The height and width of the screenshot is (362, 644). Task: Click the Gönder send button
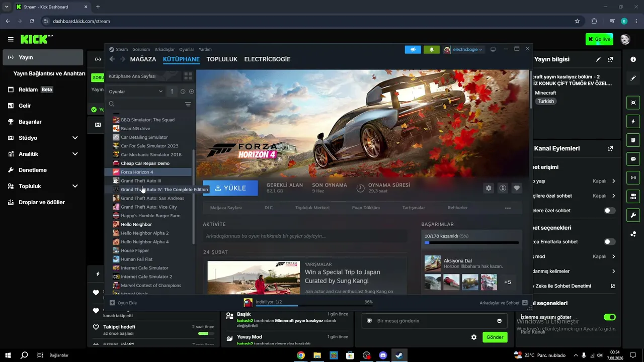(495, 337)
